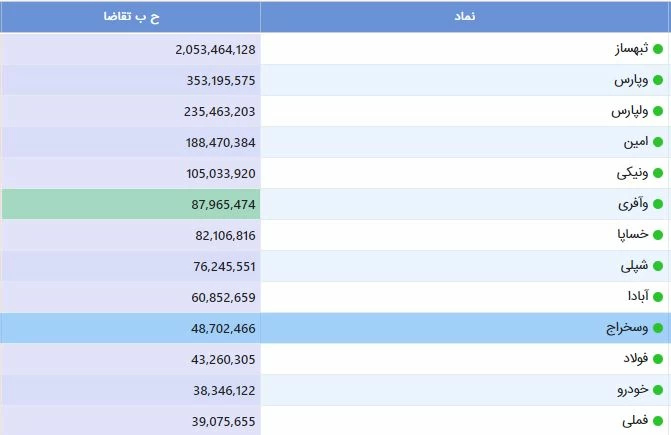Sort by the ح ب تقاضا column header
The image size is (671, 435).
130,17
